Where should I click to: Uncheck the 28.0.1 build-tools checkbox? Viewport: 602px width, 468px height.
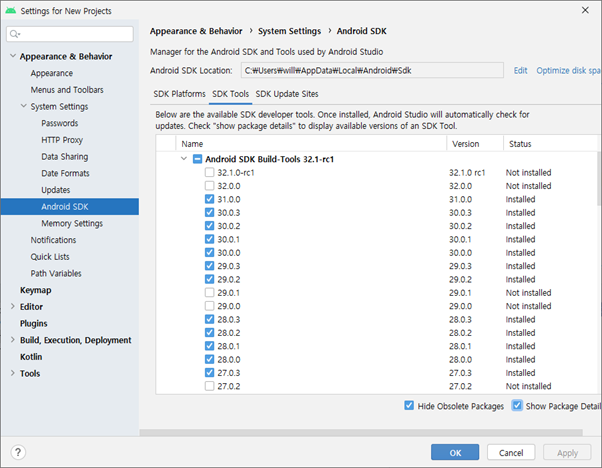(209, 346)
